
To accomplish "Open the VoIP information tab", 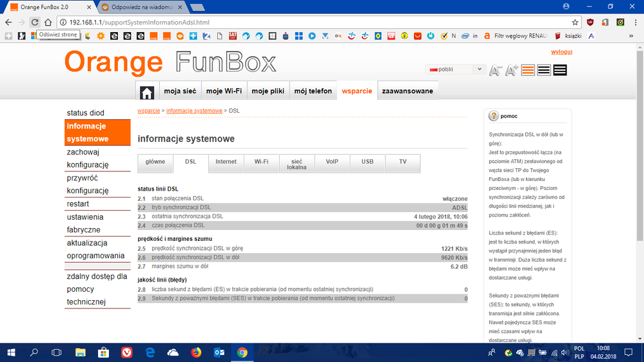I will pyautogui.click(x=332, y=162).
